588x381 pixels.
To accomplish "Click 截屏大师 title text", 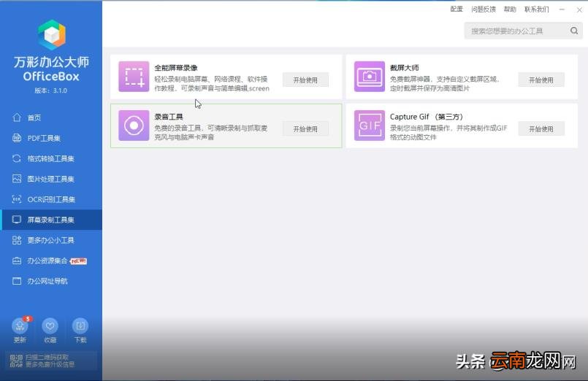I will (404, 68).
